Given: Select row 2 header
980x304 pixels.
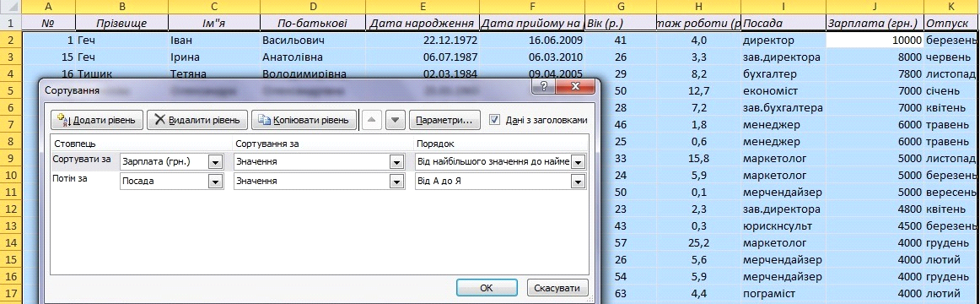Looking at the screenshot, I should pos(10,40).
